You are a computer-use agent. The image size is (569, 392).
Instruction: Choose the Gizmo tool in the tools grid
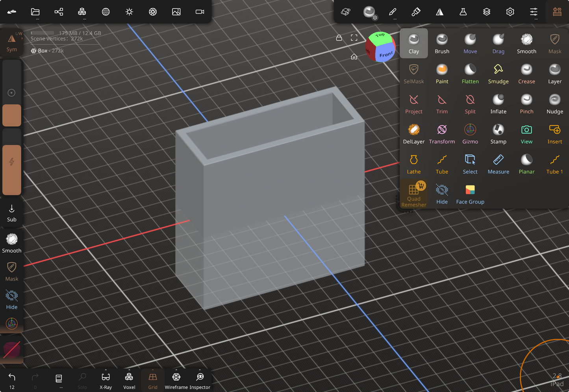(470, 134)
